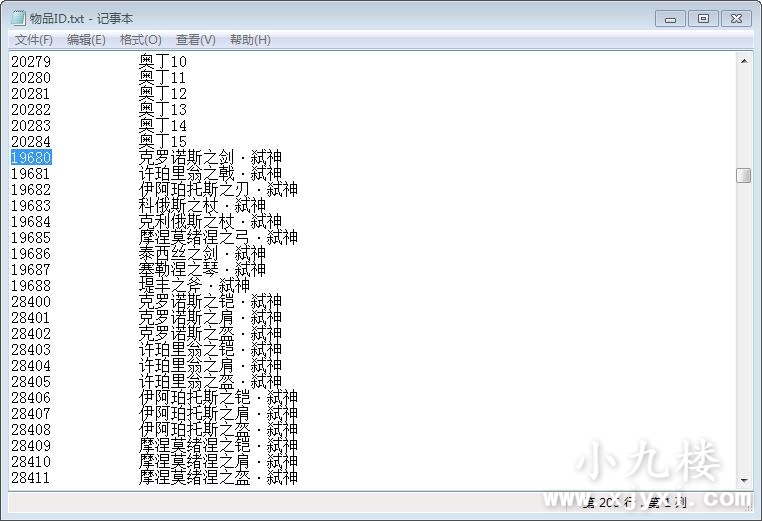Click the text 堤丰之斧·弑神
This screenshot has height=521, width=762.
[x=194, y=286]
